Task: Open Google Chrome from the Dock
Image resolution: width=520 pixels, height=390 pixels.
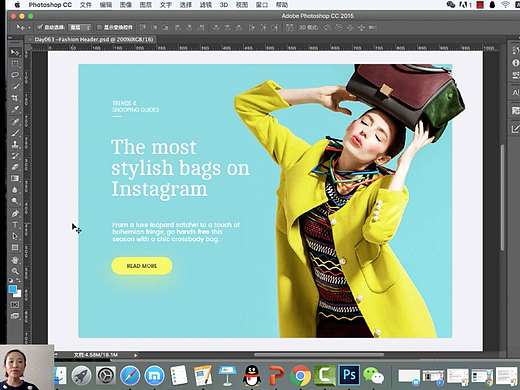Action: 301,375
